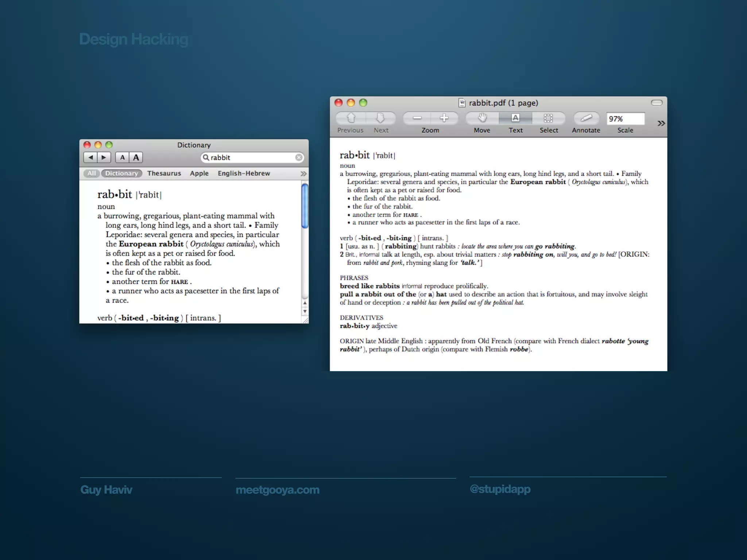Click the Scale percentage field showing 97%
The height and width of the screenshot is (560, 747).
(625, 119)
